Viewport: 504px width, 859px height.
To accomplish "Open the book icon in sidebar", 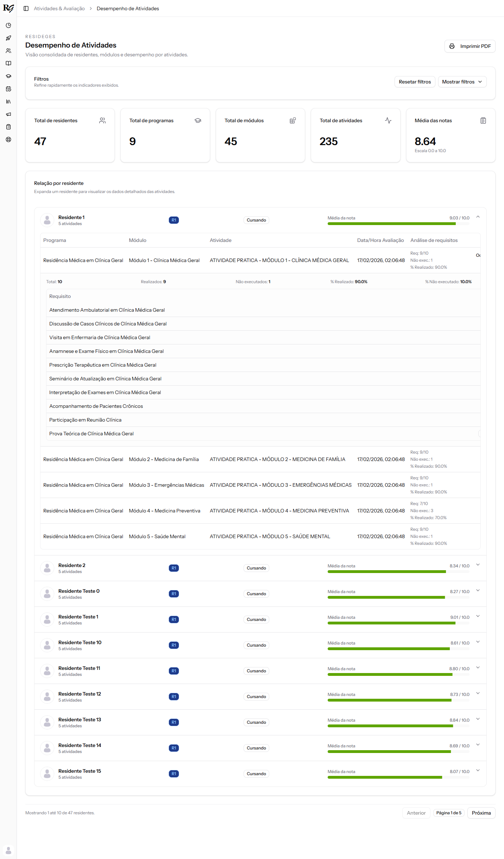I will tap(8, 63).
